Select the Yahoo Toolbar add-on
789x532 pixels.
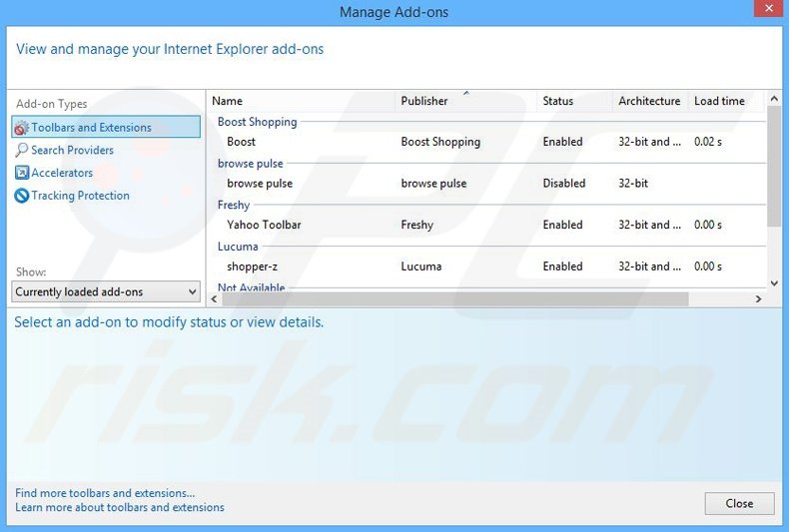[x=264, y=225]
